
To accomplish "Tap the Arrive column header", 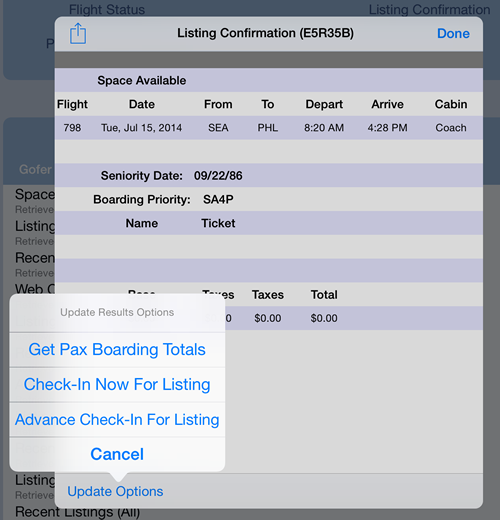I will [387, 104].
